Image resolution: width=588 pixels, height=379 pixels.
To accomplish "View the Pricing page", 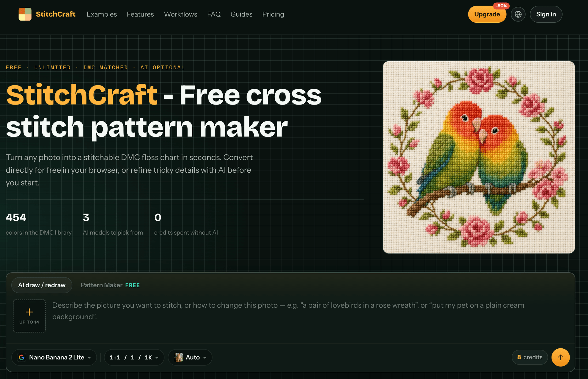I will point(273,14).
